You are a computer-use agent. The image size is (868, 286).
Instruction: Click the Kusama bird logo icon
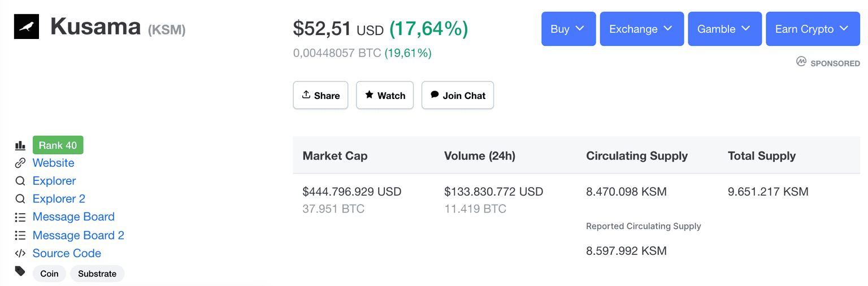point(26,27)
